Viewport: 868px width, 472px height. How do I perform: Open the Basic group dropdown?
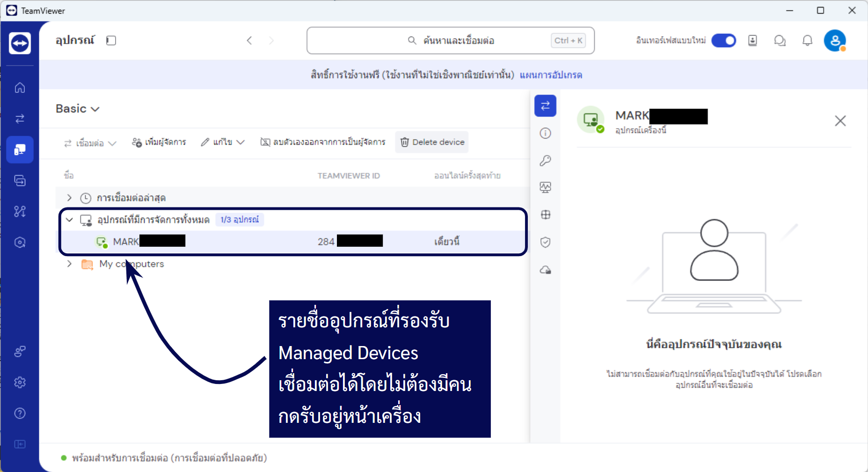[78, 109]
